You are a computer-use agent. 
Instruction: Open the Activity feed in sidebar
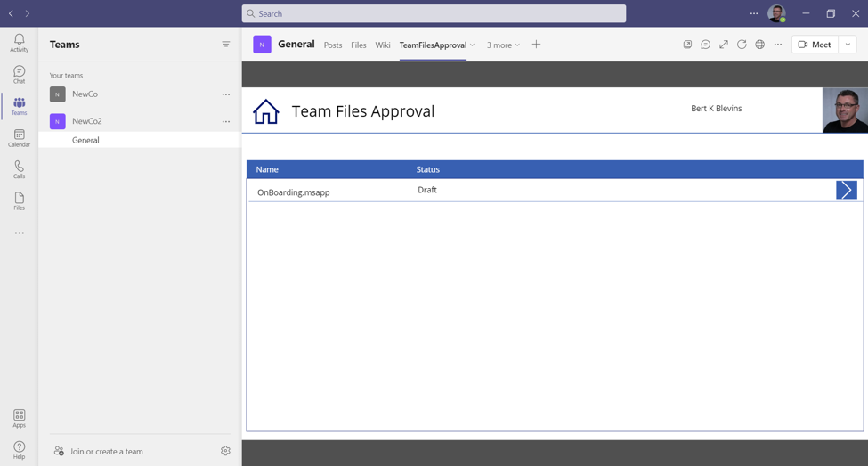[x=19, y=44]
